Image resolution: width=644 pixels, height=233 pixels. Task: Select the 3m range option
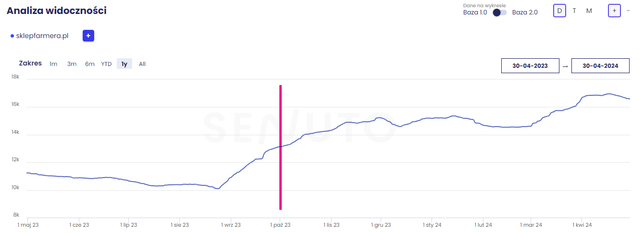pos(72,64)
